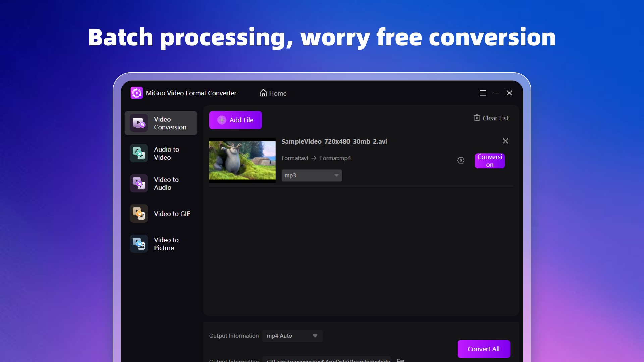Choose the Video to Picture icon
This screenshot has width=644, height=362.
coord(139,244)
